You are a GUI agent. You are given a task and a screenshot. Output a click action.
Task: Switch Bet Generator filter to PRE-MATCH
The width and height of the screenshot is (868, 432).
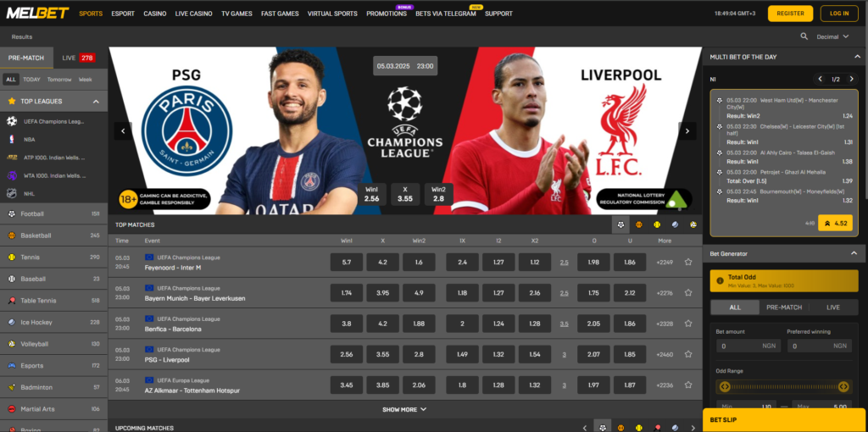[x=784, y=307]
